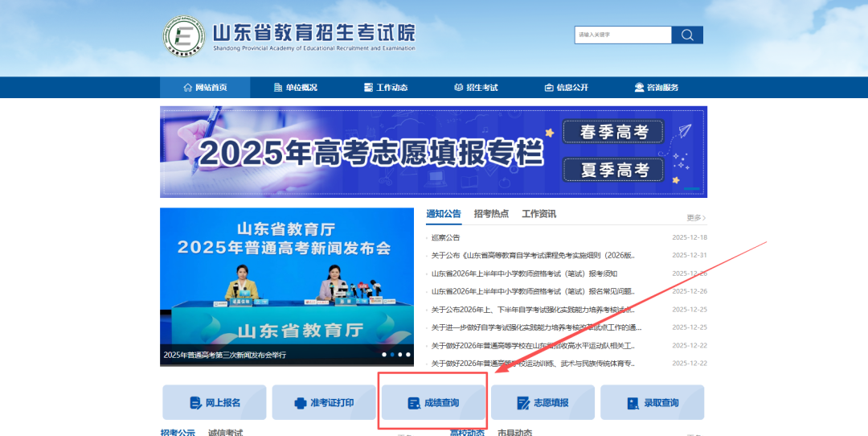868x436 pixels.
Task: Type in the keyword search field
Action: [623, 35]
